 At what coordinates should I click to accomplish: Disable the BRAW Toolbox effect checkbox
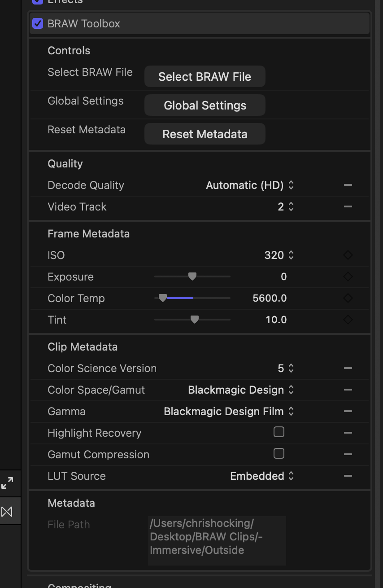pos(38,23)
